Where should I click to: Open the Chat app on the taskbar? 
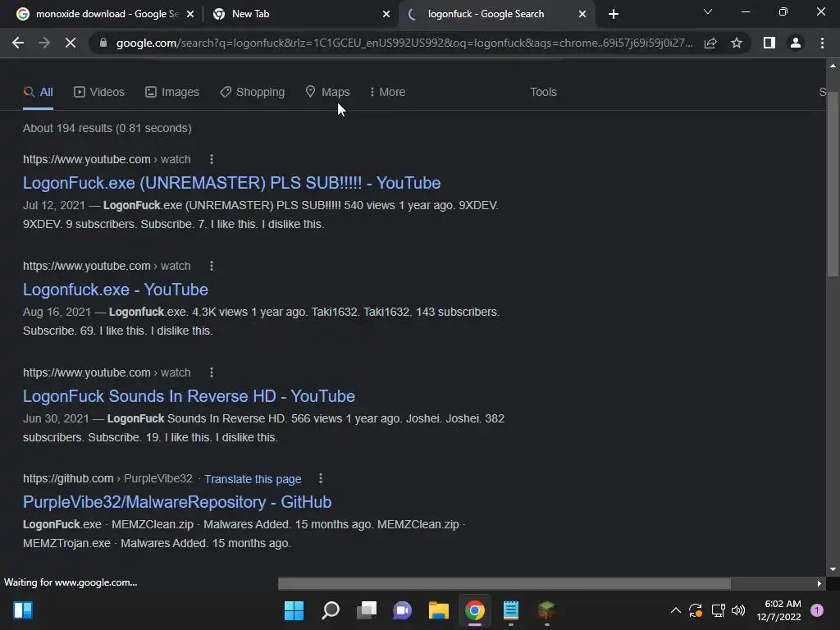click(402, 610)
